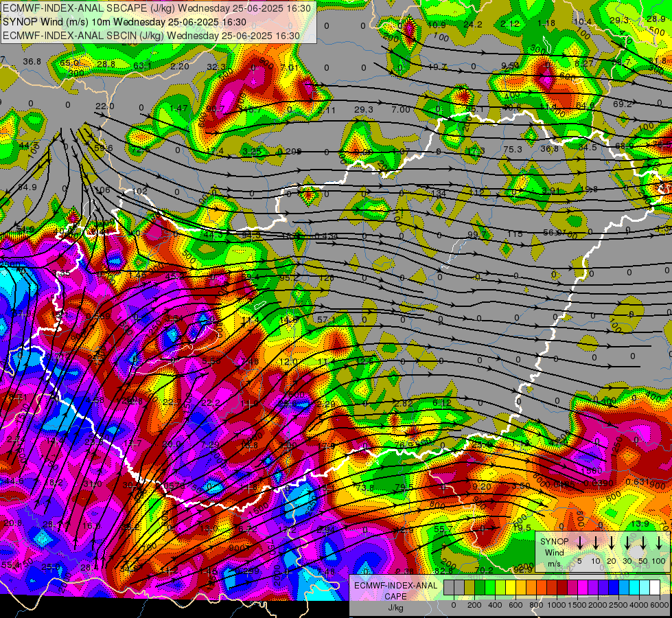Viewport: 672px width, 618px height.
Task: Click the ECMWF-INDEX-ANAL CAPE legend label
Action: 395,591
